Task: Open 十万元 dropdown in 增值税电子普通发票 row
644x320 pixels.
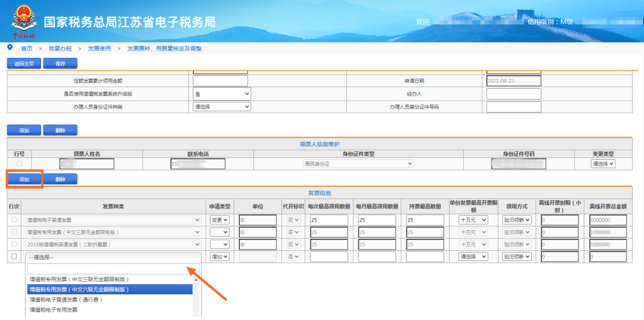Action: (473, 220)
